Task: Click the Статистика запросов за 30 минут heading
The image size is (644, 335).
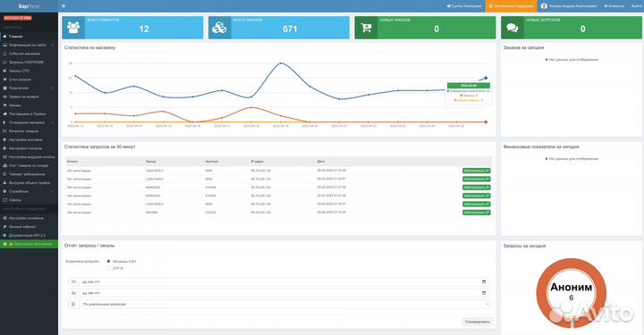Action: click(x=100, y=147)
